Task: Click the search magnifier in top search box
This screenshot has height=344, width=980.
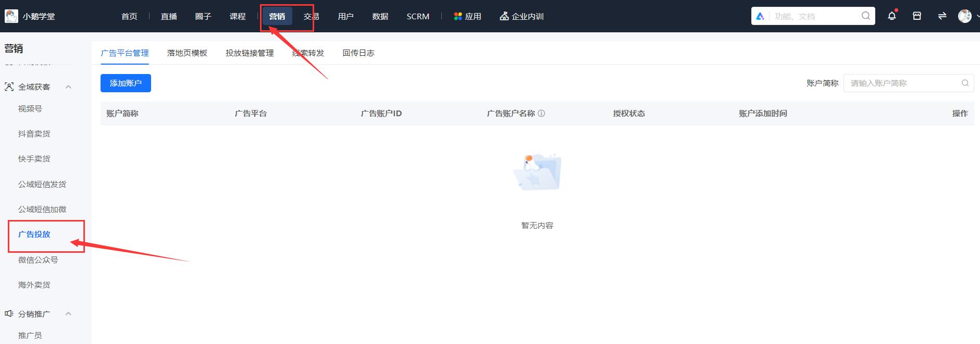Action: click(x=865, y=16)
